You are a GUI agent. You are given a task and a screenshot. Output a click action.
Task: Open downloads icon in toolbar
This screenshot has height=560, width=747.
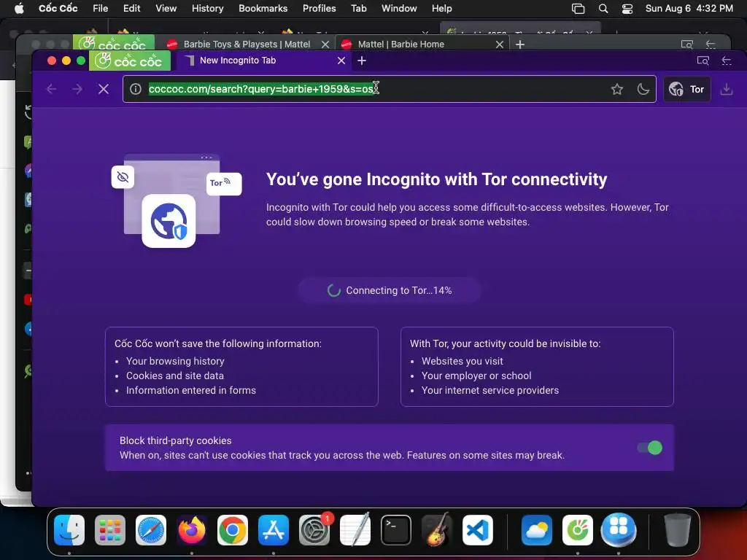726,89
